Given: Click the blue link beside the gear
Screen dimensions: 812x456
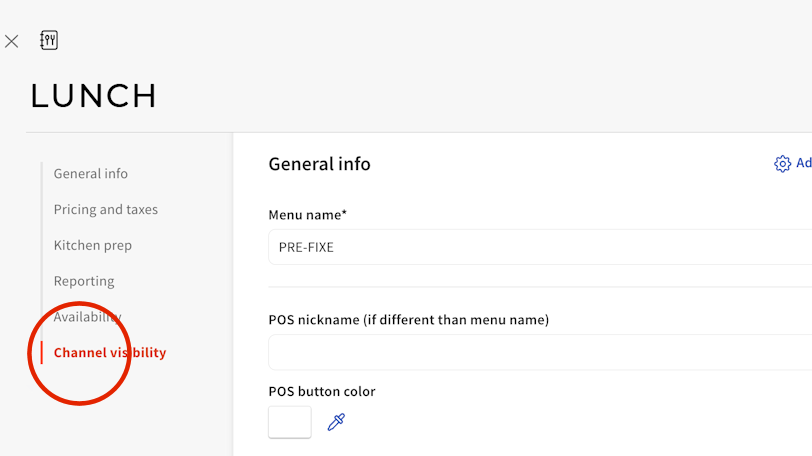Looking at the screenshot, I should pyautogui.click(x=803, y=164).
